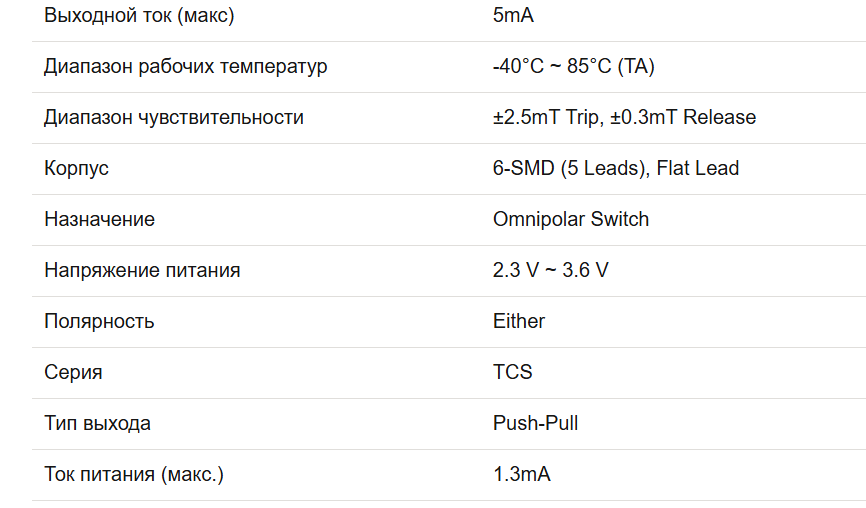Image resolution: width=866 pixels, height=508 pixels.
Task: Click the 'Выходной ток (макс)' label
Action: click(140, 16)
